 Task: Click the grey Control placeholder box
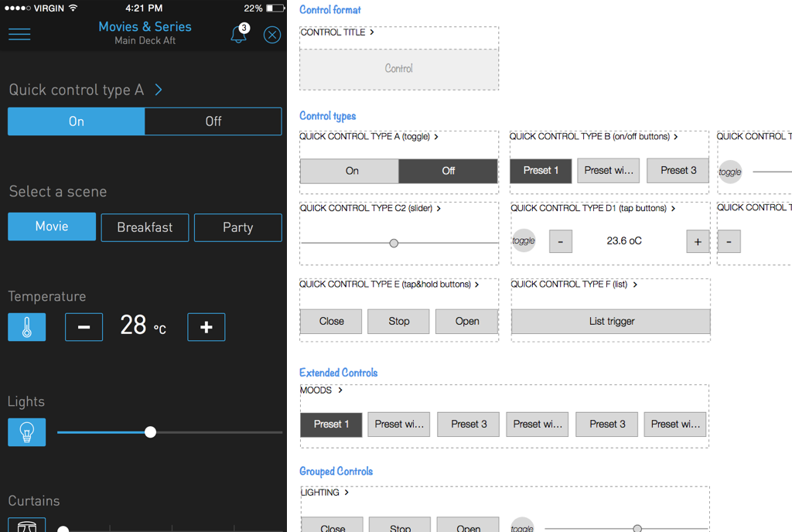399,68
